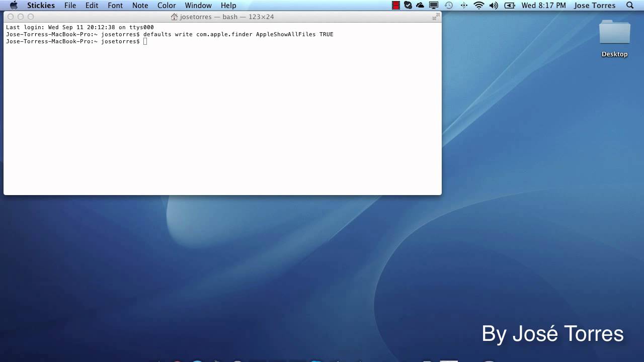Click the clock showing Wed 8:17 PM

[544, 6]
